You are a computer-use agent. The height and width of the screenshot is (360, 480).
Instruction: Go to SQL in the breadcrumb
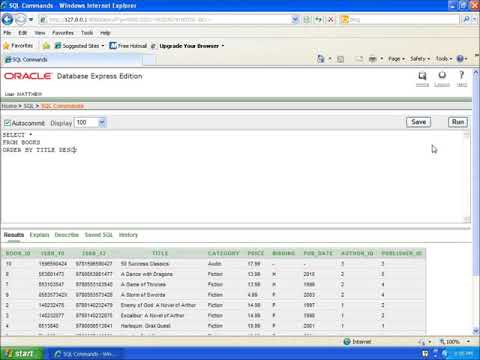coord(28,106)
